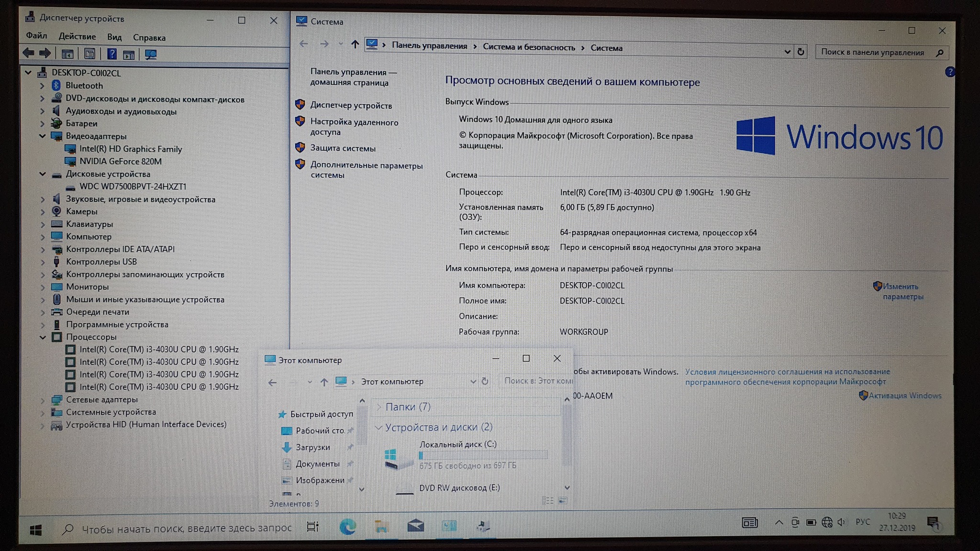
Task: Click the control panel search field
Action: click(873, 52)
